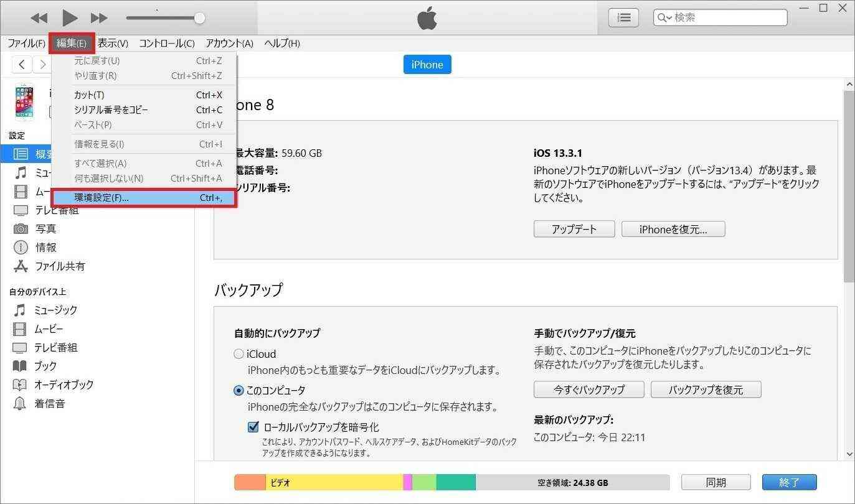Click the 最新のバックアップ: label
The height and width of the screenshot is (504, 855).
[x=574, y=419]
